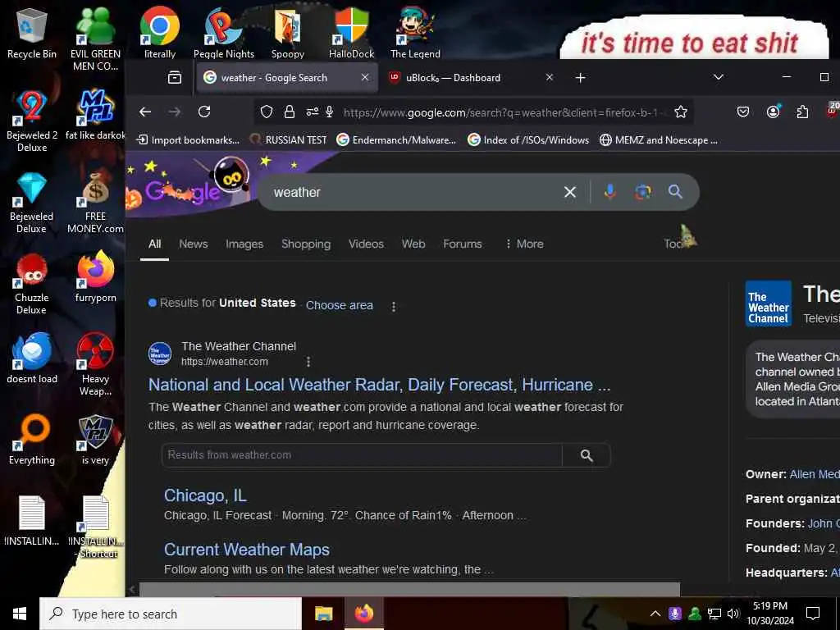Image resolution: width=840 pixels, height=630 pixels.
Task: Select the Images results tab
Action: click(244, 244)
